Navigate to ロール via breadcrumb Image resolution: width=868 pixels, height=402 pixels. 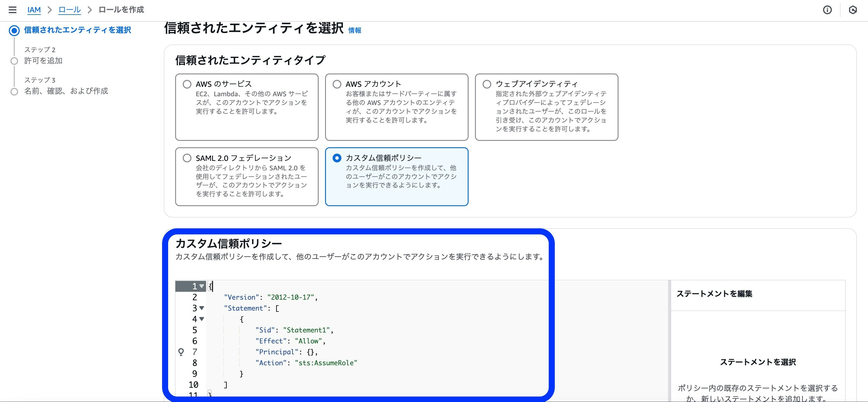pyautogui.click(x=70, y=10)
